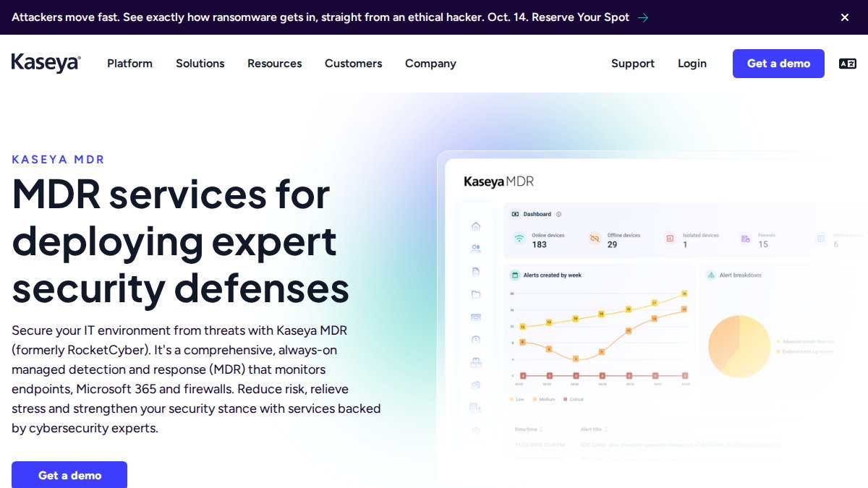Viewport: 868px width, 488px height.
Task: Click the Online devices wifi icon
Action: [x=519, y=239]
